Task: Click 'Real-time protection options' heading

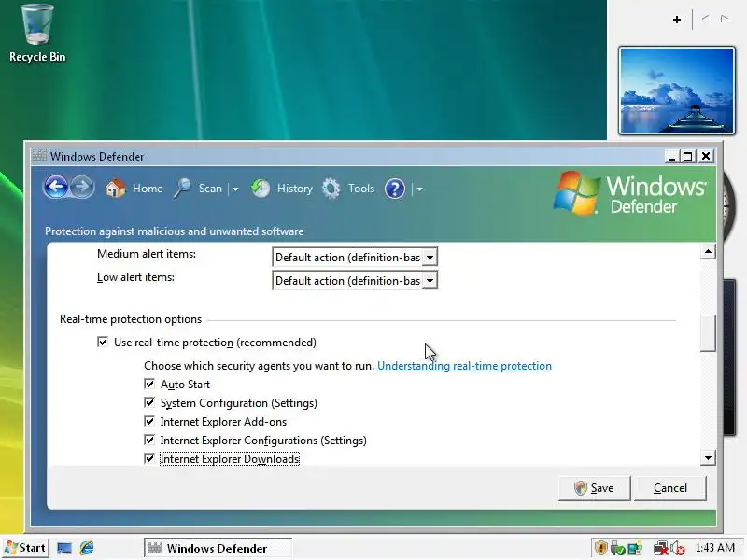Action: (x=131, y=319)
